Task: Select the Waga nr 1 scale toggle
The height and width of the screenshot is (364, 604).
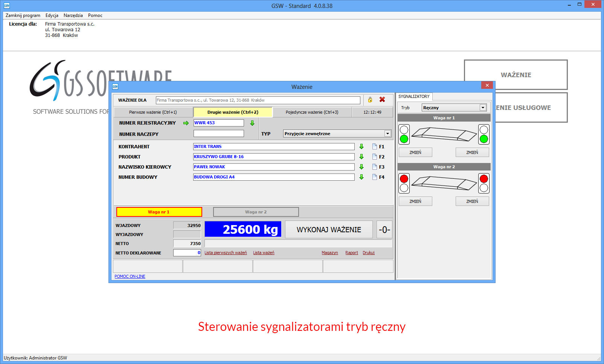Action: click(x=159, y=212)
